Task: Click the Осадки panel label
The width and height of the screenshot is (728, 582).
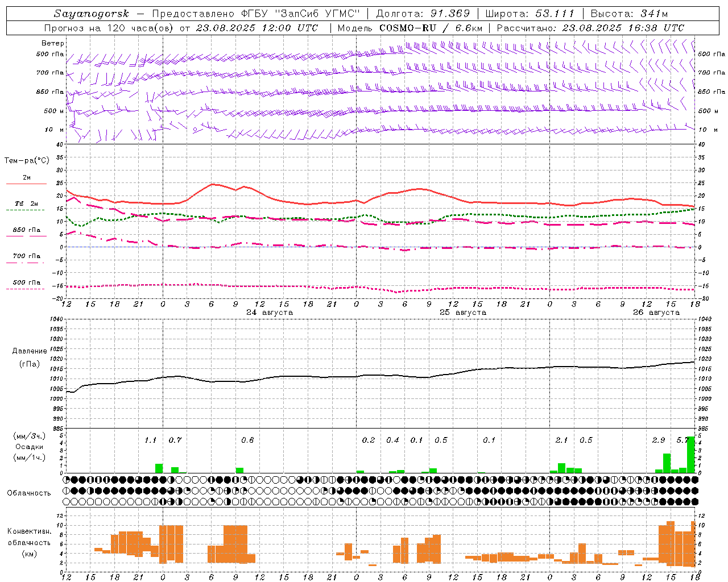Action: tap(30, 447)
